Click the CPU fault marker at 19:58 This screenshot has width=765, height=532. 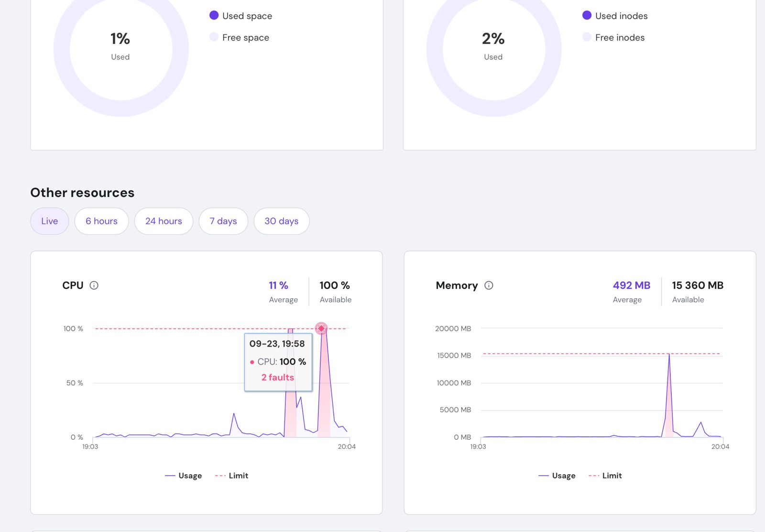(x=321, y=328)
